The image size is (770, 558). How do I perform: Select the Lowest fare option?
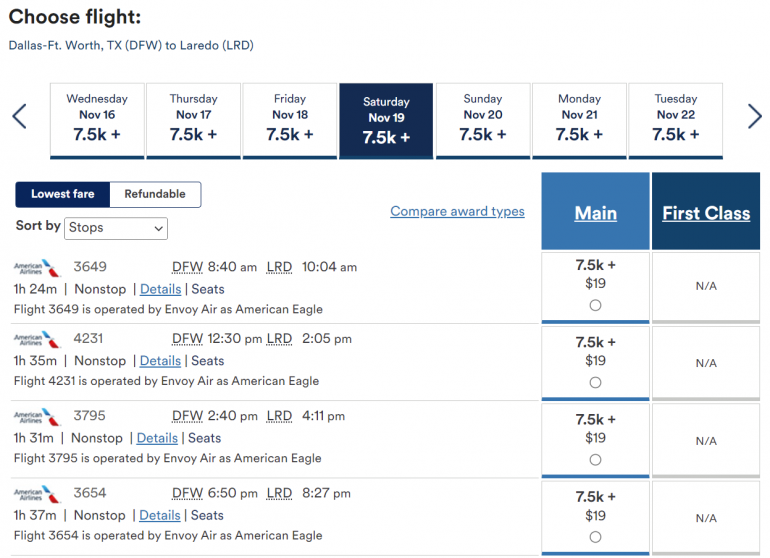click(x=62, y=194)
